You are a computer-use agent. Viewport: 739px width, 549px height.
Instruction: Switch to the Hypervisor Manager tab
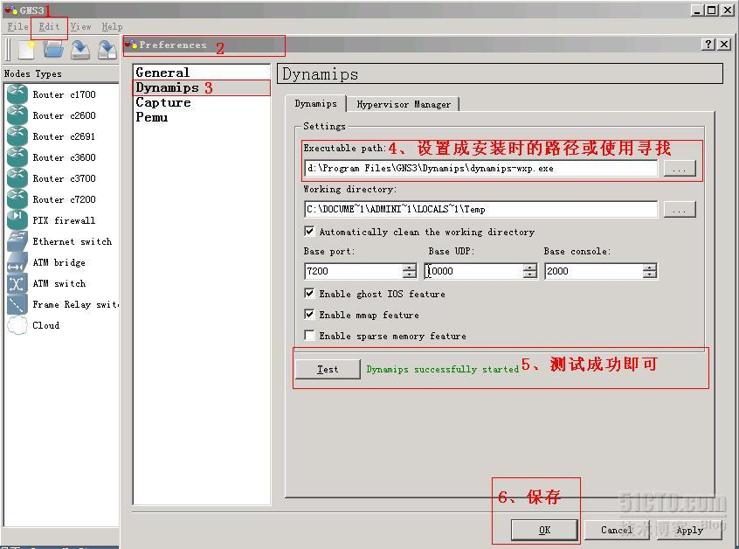tap(403, 104)
